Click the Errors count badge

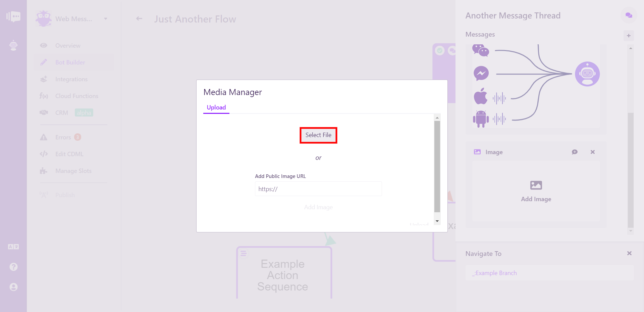[x=77, y=137]
